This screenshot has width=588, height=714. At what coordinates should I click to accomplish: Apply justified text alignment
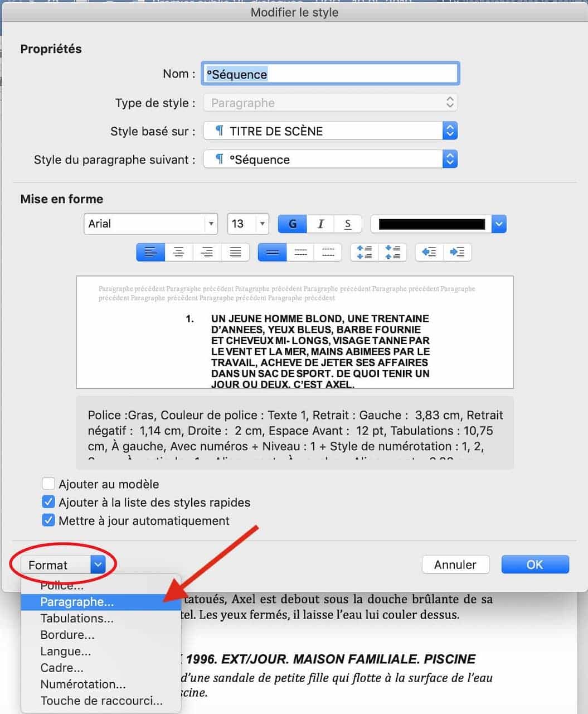[235, 252]
